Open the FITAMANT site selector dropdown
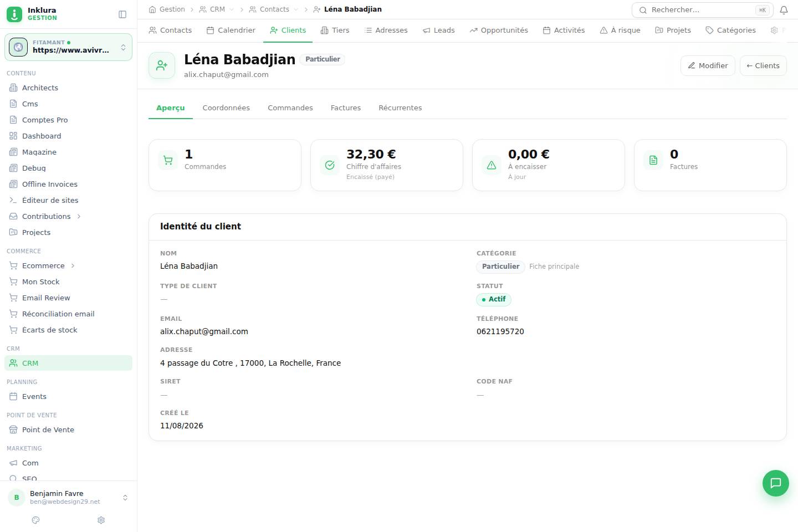The width and height of the screenshot is (798, 532). [69, 47]
